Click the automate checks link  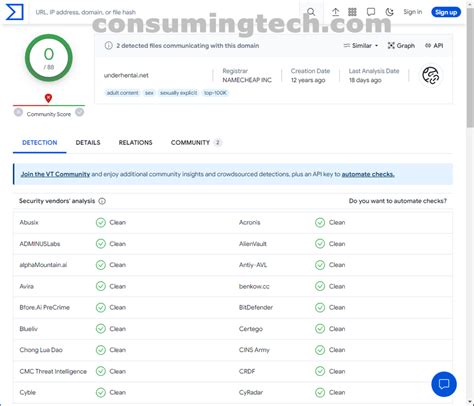368,174
